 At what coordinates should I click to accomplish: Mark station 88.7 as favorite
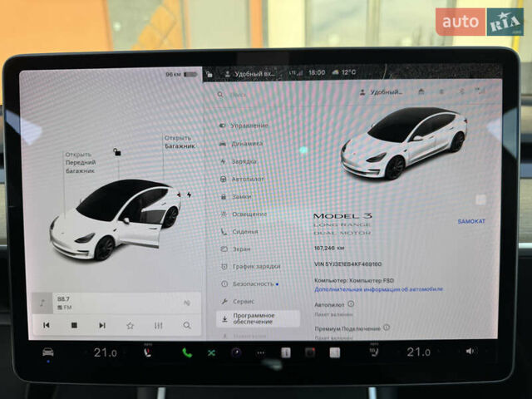pyautogui.click(x=130, y=326)
